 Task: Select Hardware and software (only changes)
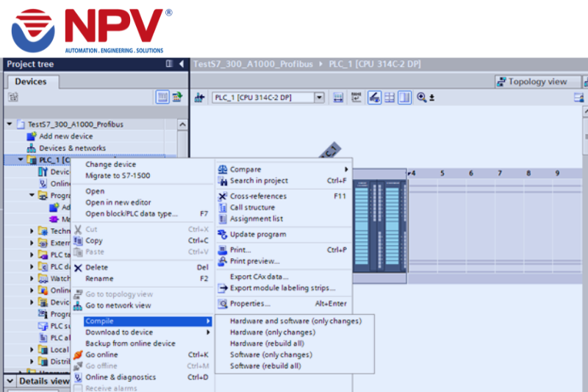295,321
